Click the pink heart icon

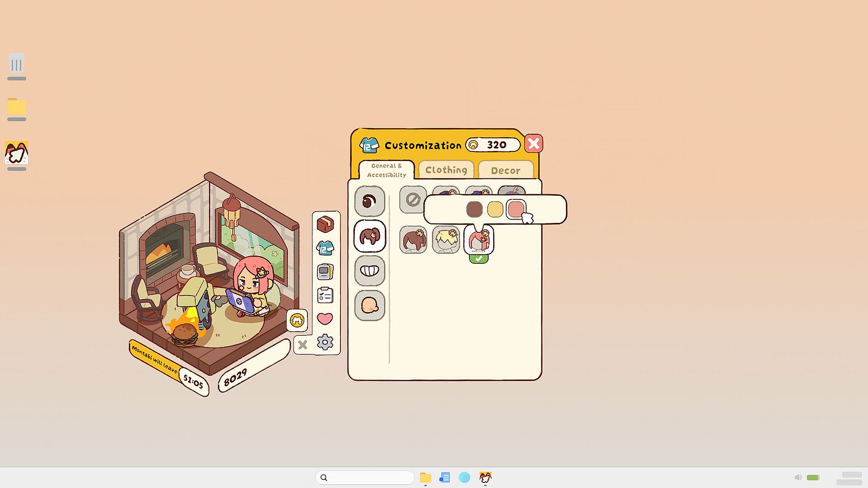[x=325, y=319]
